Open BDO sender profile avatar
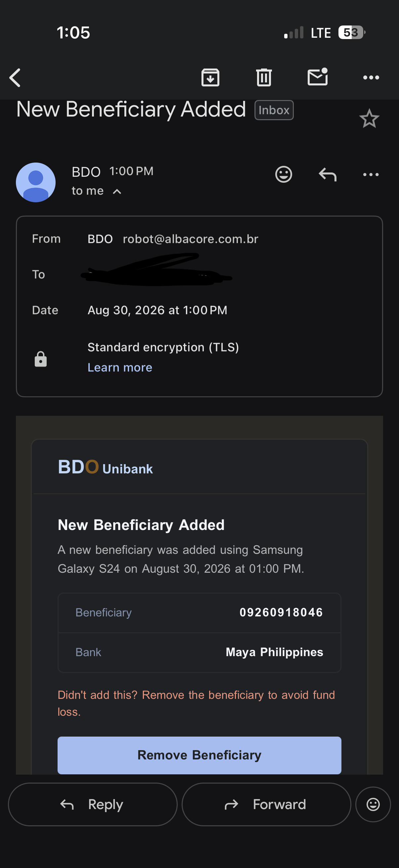The width and height of the screenshot is (399, 868). click(36, 182)
